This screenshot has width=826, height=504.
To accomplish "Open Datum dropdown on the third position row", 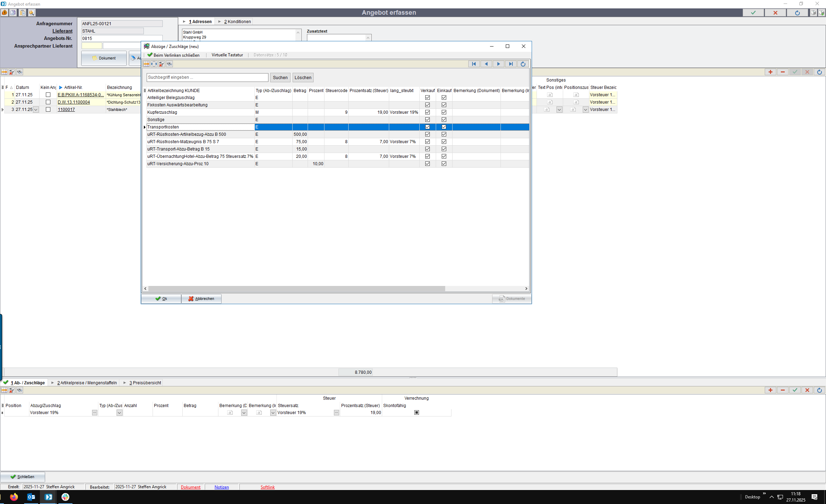I will click(36, 110).
